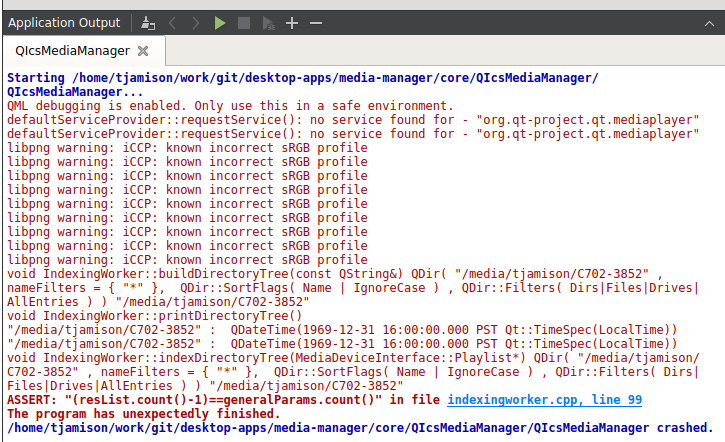
Task: Zoom out output text with minus
Action: point(316,23)
